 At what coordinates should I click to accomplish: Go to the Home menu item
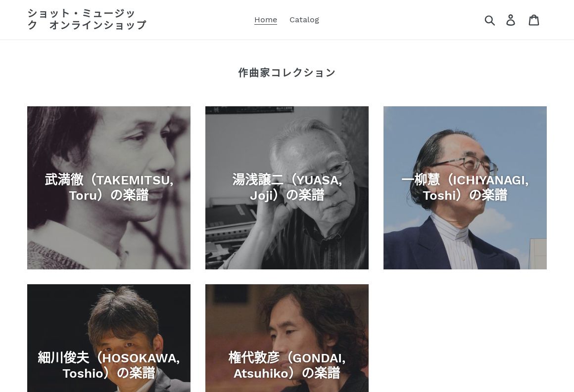tap(266, 20)
